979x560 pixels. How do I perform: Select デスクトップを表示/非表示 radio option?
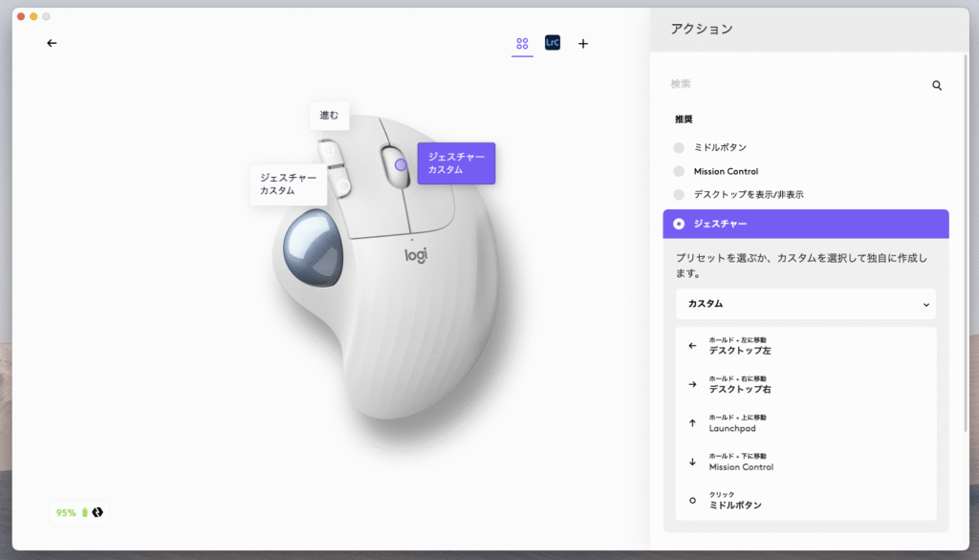679,195
